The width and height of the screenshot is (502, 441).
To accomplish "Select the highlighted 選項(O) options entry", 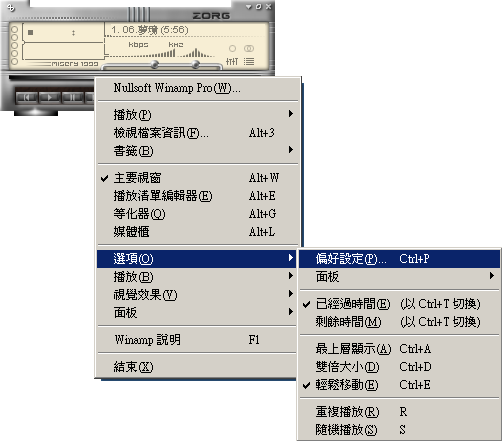I will click(x=197, y=259).
